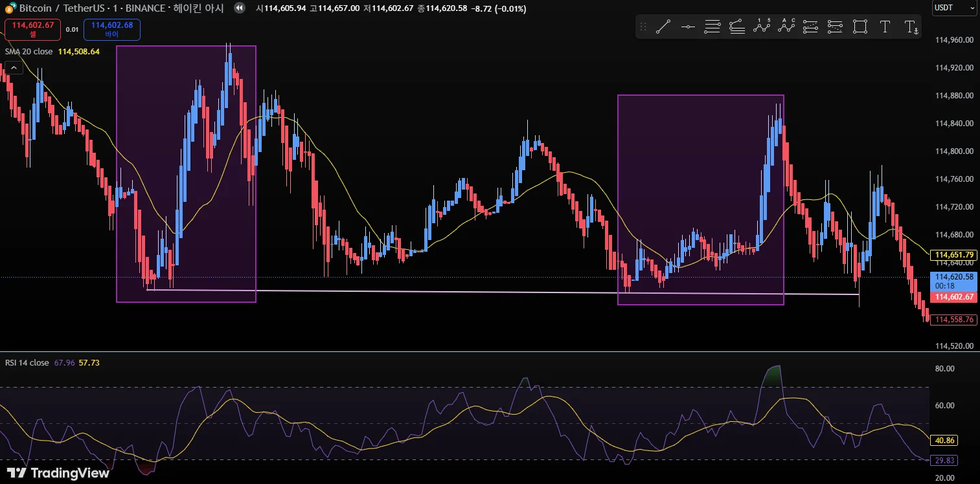Click the TradingView logo
The height and width of the screenshot is (484, 980).
(58, 473)
